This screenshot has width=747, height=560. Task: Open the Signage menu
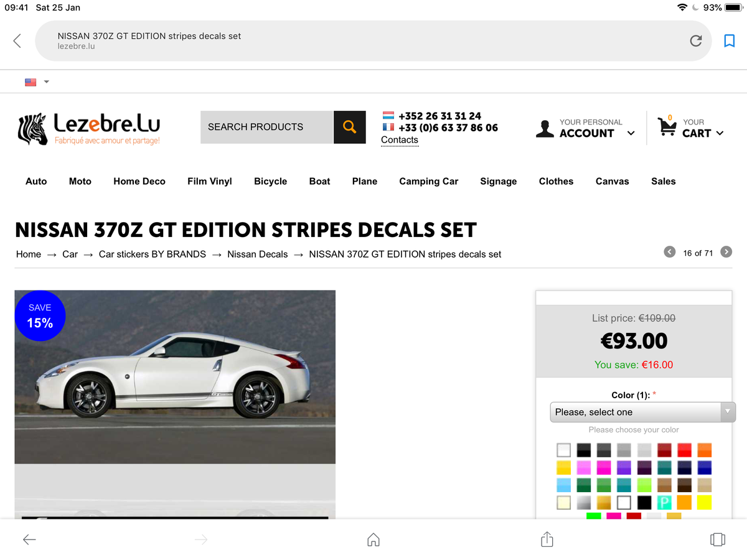click(x=499, y=181)
